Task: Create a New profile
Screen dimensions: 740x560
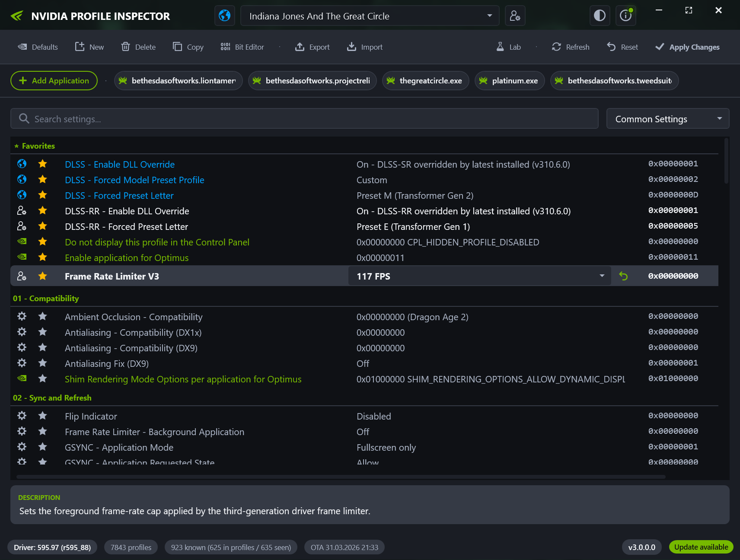Action: [x=89, y=47]
